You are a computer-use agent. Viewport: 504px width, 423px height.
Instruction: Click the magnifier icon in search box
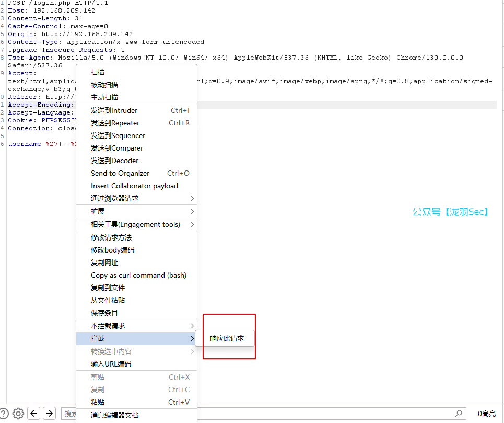click(459, 414)
